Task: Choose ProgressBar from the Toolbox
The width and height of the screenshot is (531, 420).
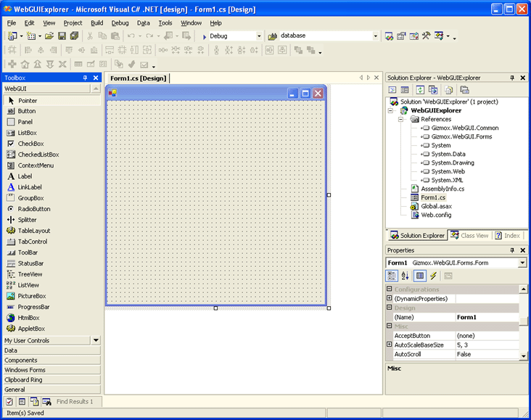Action: [x=52, y=307]
